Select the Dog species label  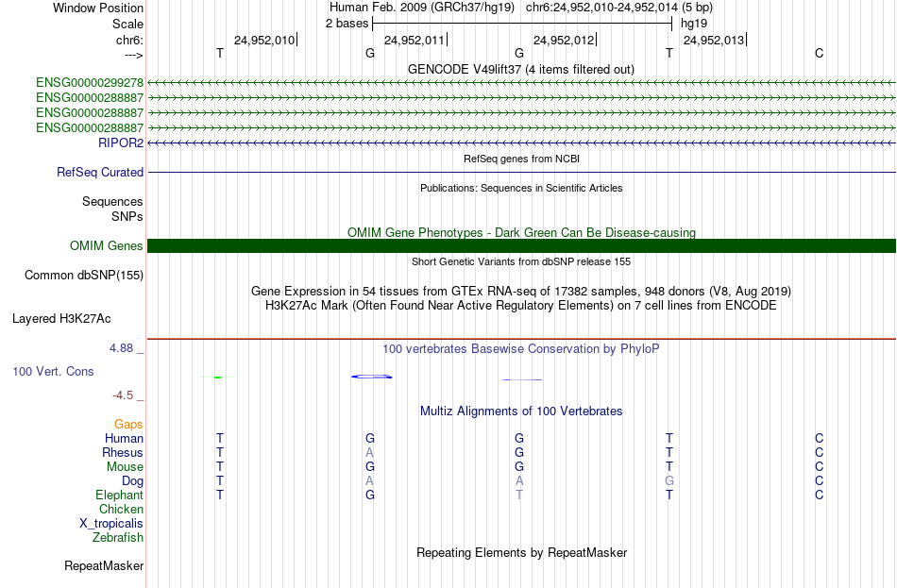(x=132, y=481)
